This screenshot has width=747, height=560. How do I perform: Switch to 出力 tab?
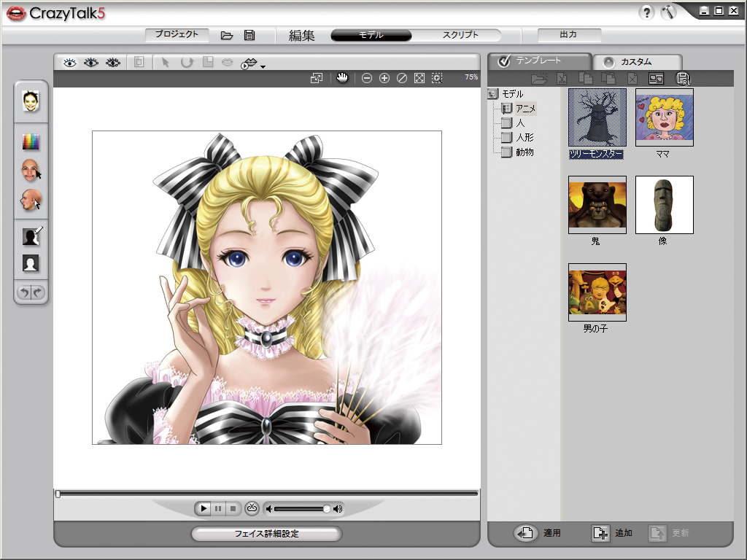point(569,35)
